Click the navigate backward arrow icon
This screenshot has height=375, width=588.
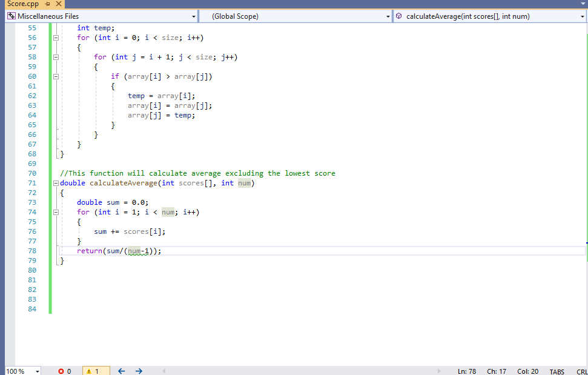pos(121,371)
